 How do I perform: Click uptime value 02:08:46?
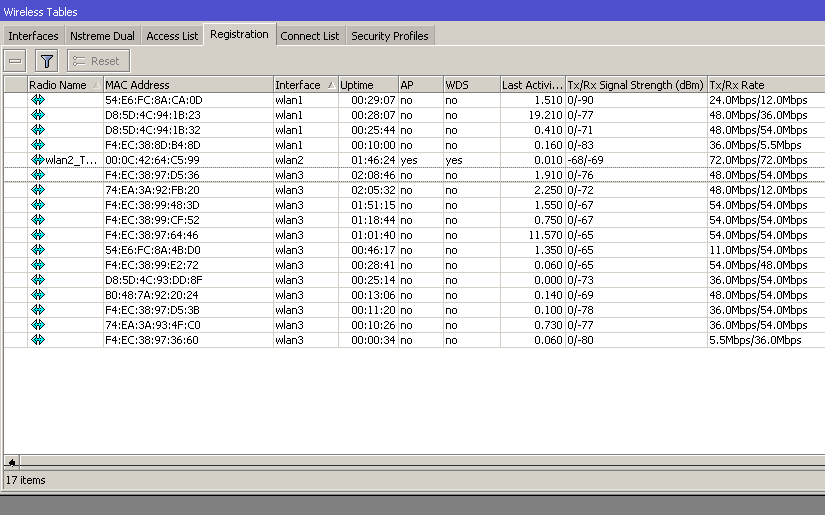373,175
